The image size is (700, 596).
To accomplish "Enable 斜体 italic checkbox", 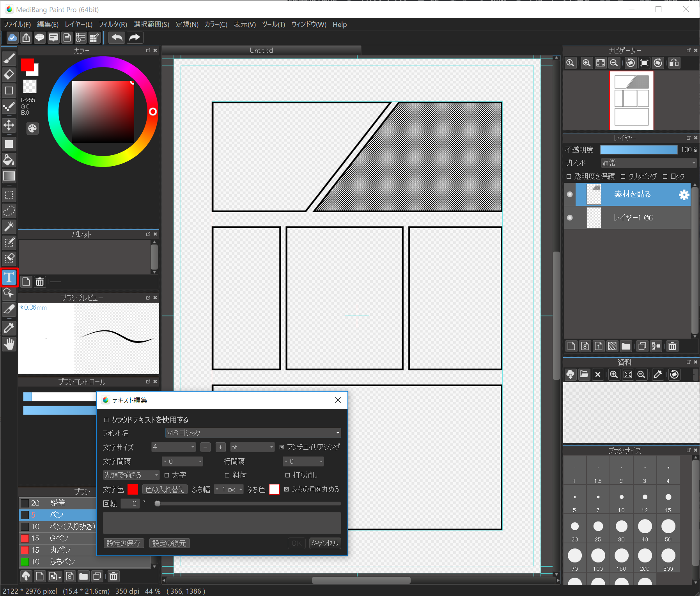I will 227,475.
